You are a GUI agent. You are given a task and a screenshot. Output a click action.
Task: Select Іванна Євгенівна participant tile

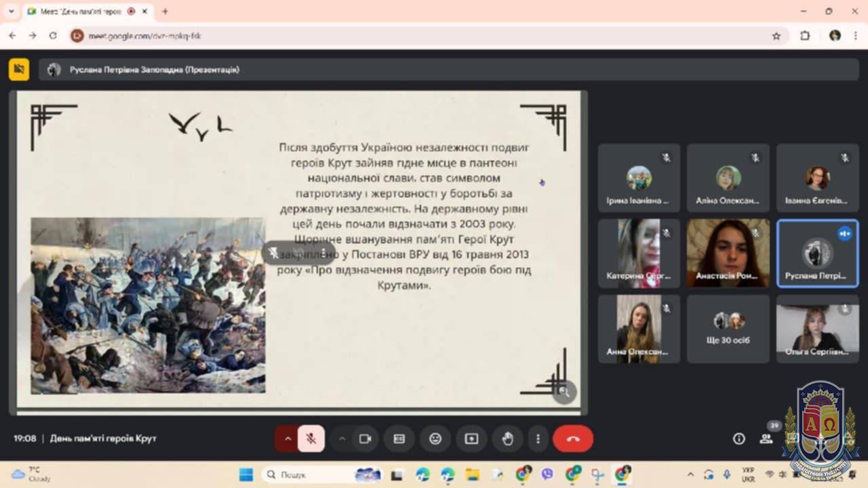817,178
